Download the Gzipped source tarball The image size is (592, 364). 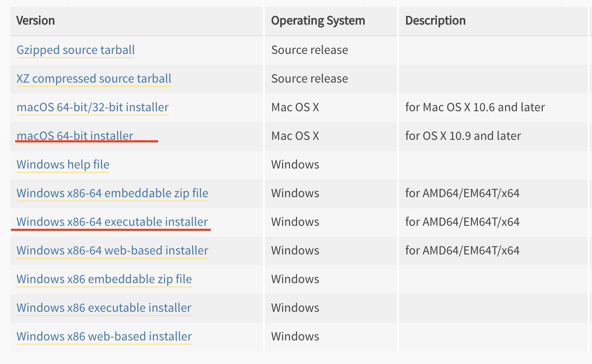tap(75, 50)
